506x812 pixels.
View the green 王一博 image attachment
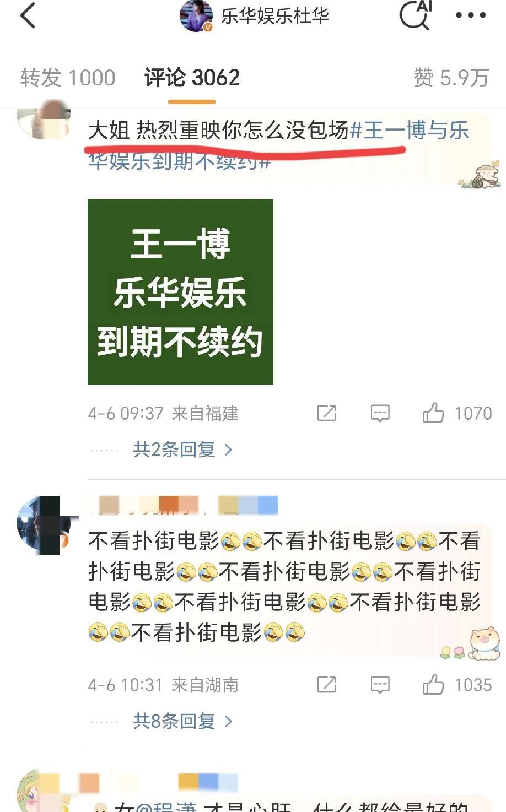(180, 292)
